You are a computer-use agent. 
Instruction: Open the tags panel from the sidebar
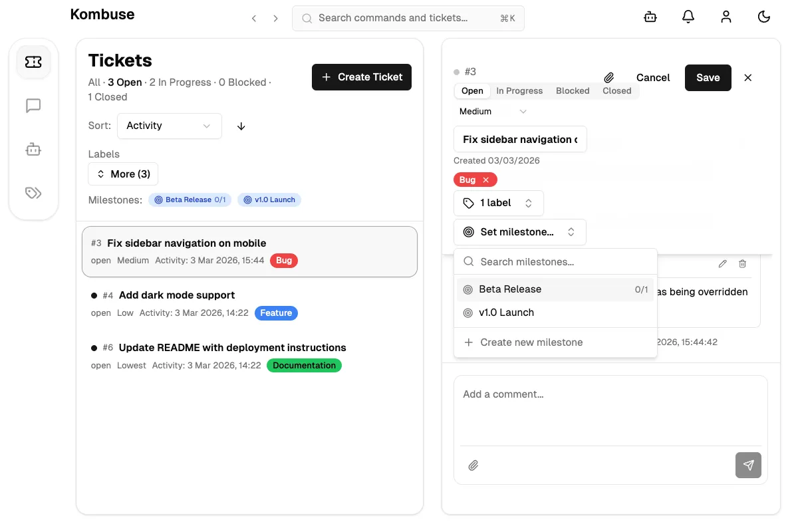[33, 193]
